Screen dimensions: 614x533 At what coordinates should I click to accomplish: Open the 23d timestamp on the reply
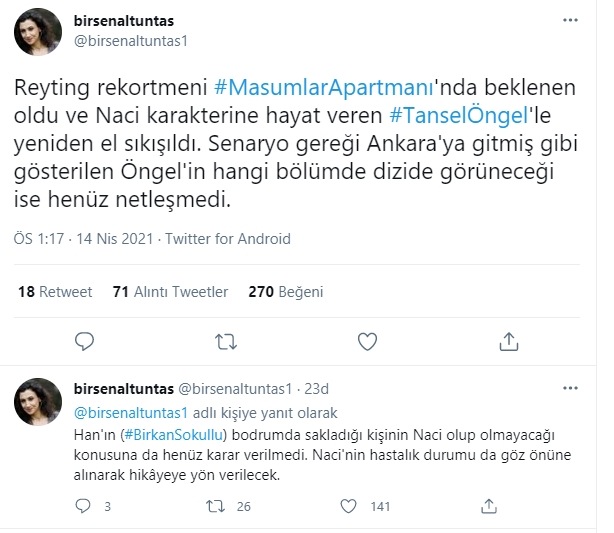(345, 388)
